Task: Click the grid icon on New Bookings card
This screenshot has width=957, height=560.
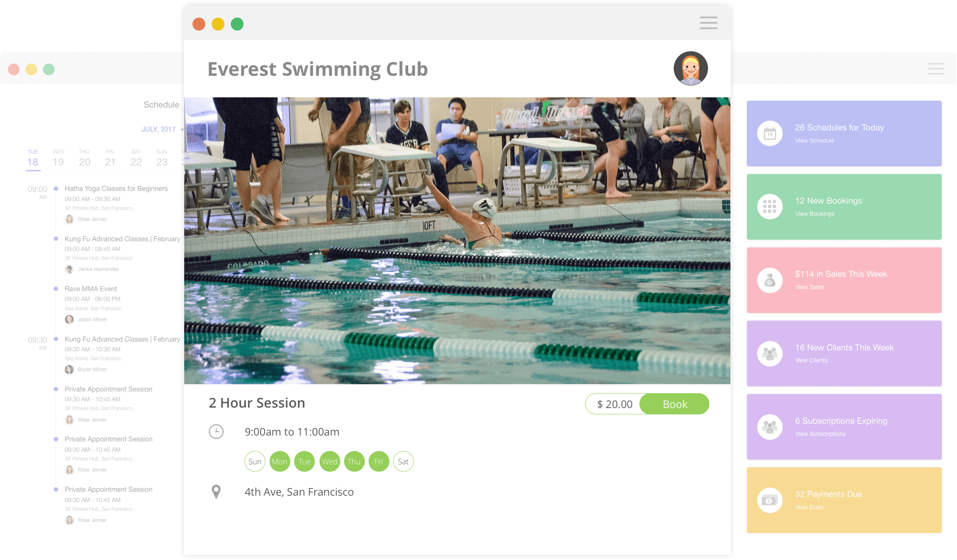Action: pos(769,207)
